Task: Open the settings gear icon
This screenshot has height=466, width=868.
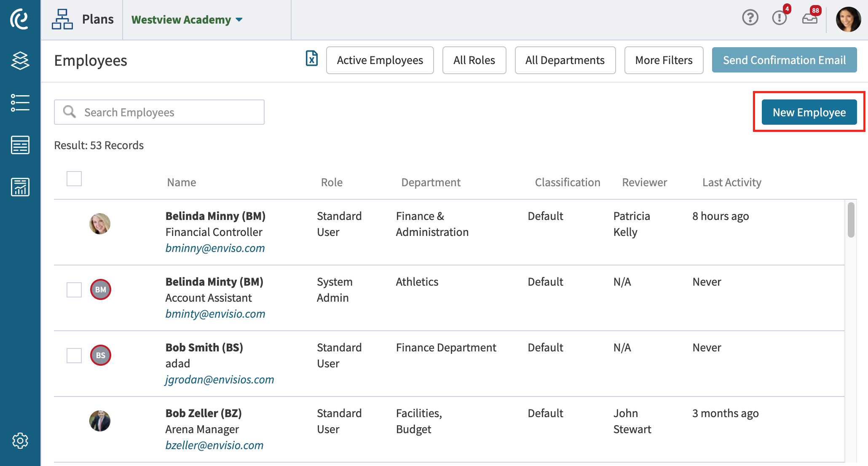Action: [x=19, y=440]
